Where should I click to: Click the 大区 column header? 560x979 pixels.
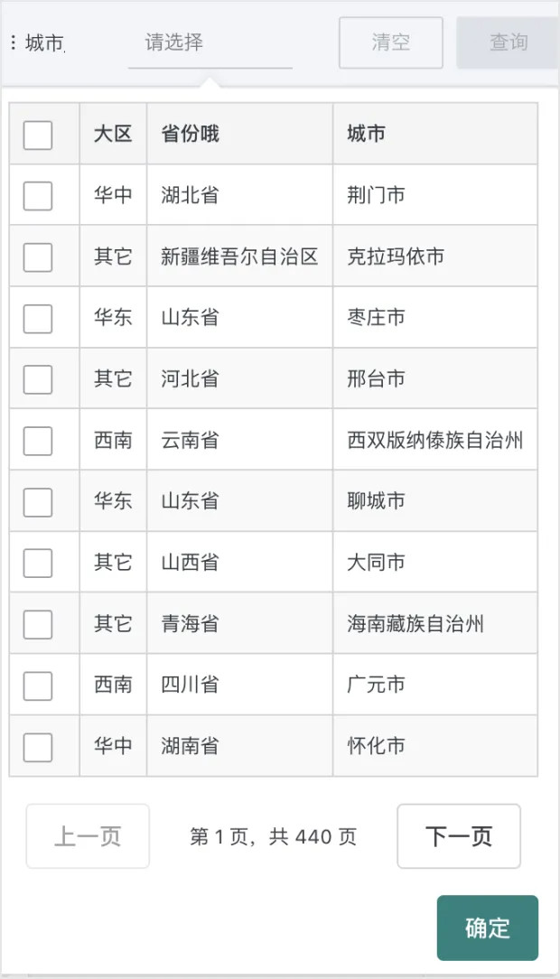tap(113, 134)
